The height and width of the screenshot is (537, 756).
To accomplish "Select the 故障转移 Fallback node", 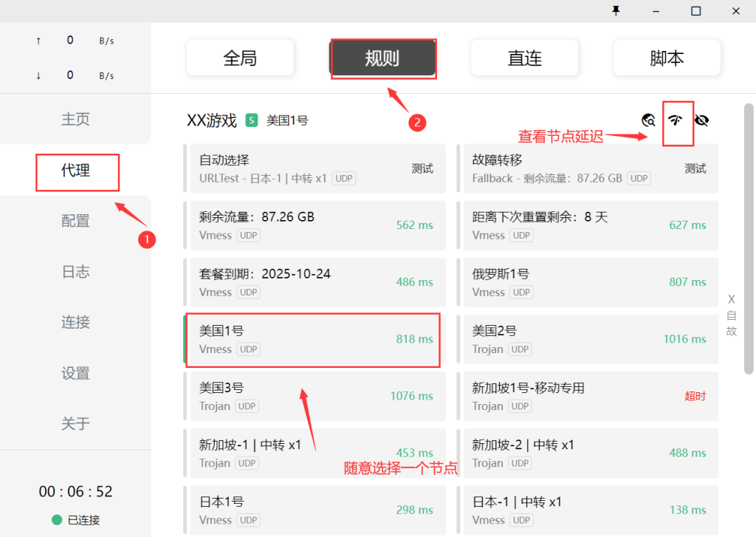I will [x=587, y=168].
